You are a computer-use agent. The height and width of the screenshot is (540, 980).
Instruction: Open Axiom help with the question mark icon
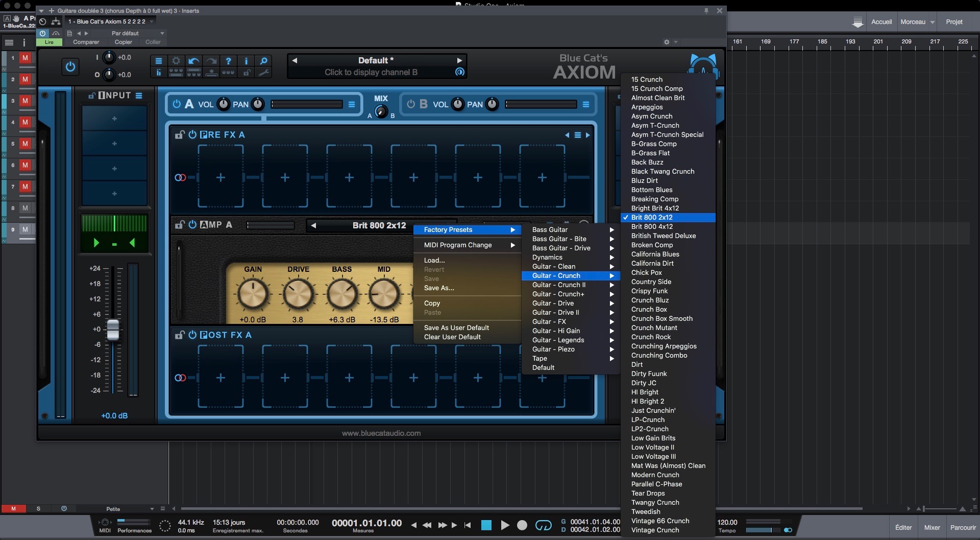pyautogui.click(x=229, y=61)
